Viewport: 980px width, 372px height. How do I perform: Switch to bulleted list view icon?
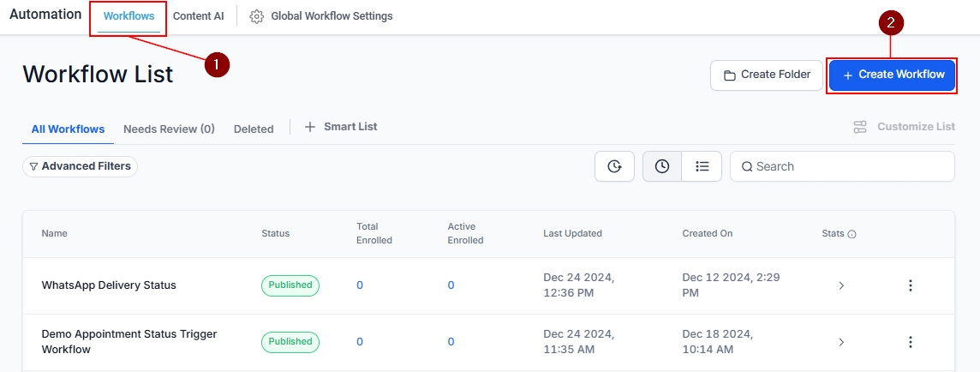(x=702, y=166)
